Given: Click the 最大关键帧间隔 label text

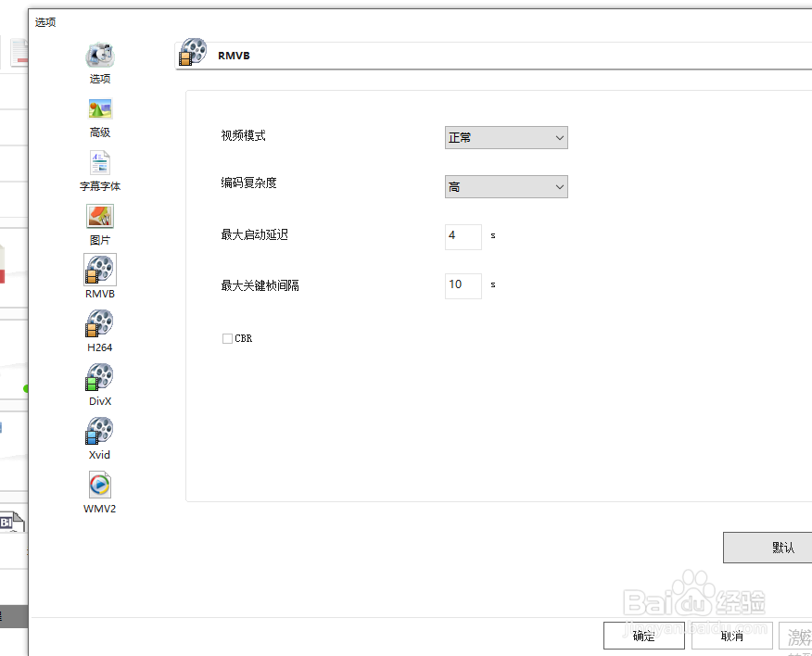Looking at the screenshot, I should click(260, 285).
